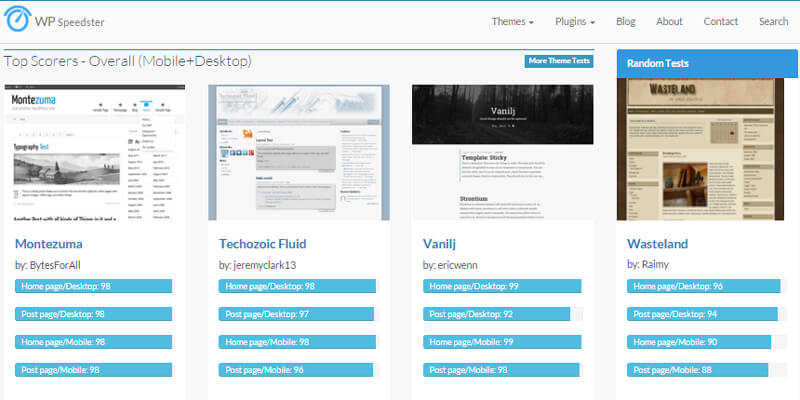Click Wasteland's Home page/Mobile: 90 bar
The height and width of the screenshot is (400, 800).
click(x=699, y=342)
